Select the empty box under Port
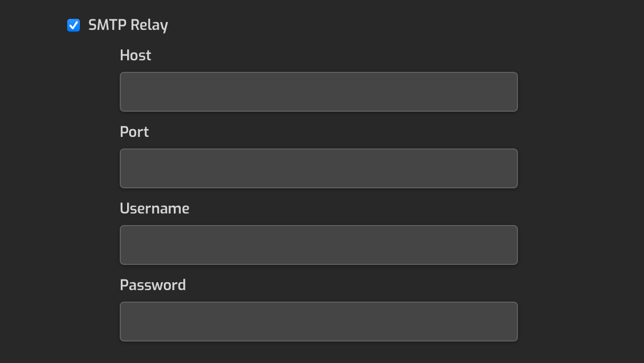Viewport: 644px width, 363px height. tap(319, 168)
